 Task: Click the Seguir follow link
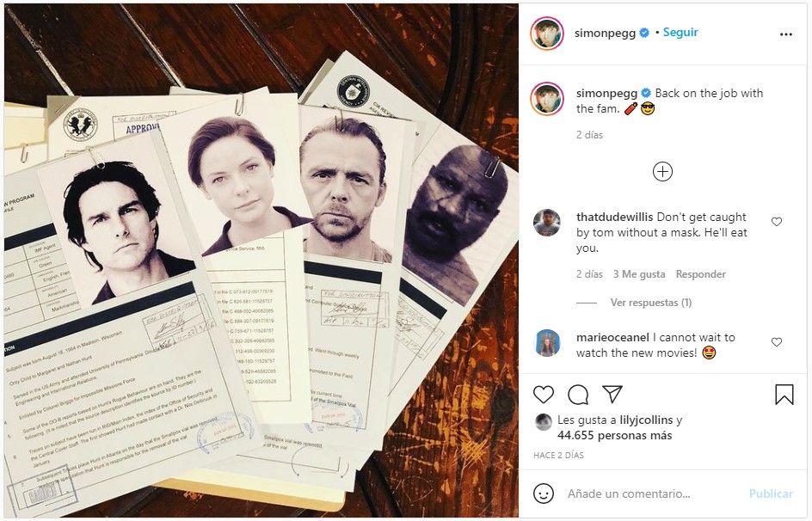[x=680, y=32]
